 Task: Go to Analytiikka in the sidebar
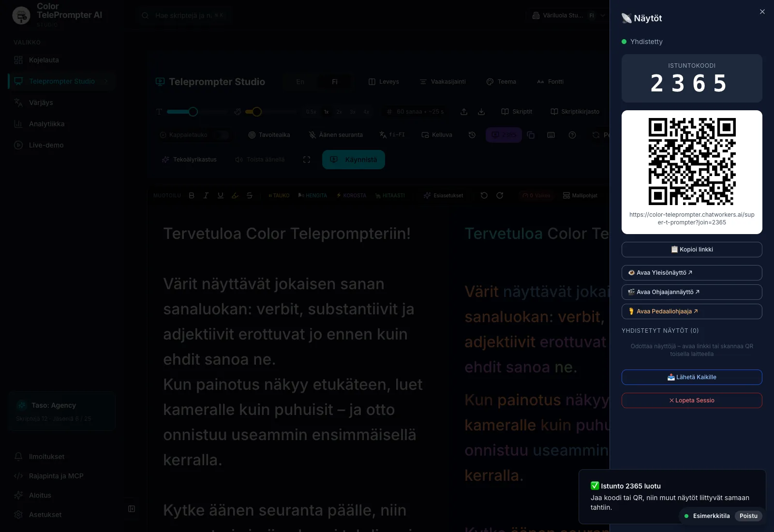click(62, 124)
